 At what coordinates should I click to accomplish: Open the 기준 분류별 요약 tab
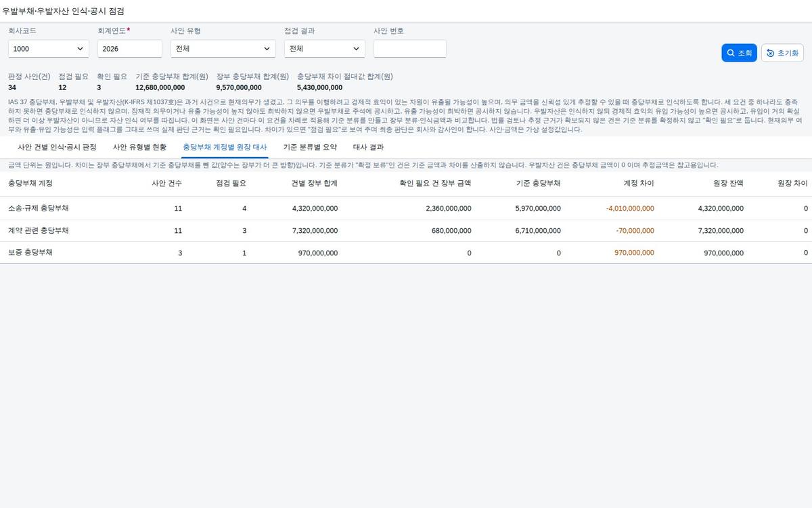pos(310,147)
